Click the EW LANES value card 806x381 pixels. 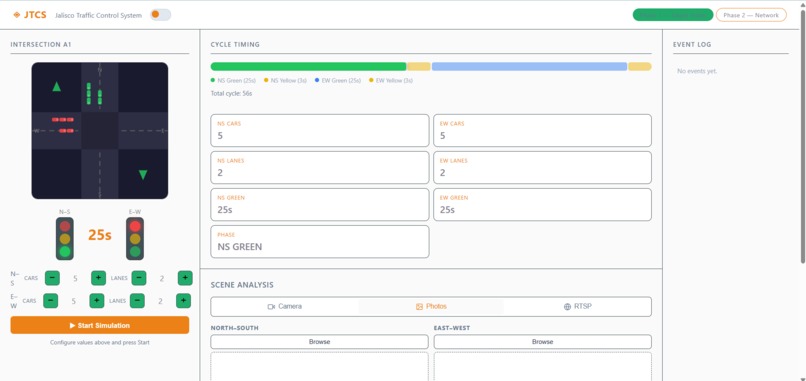pos(542,168)
